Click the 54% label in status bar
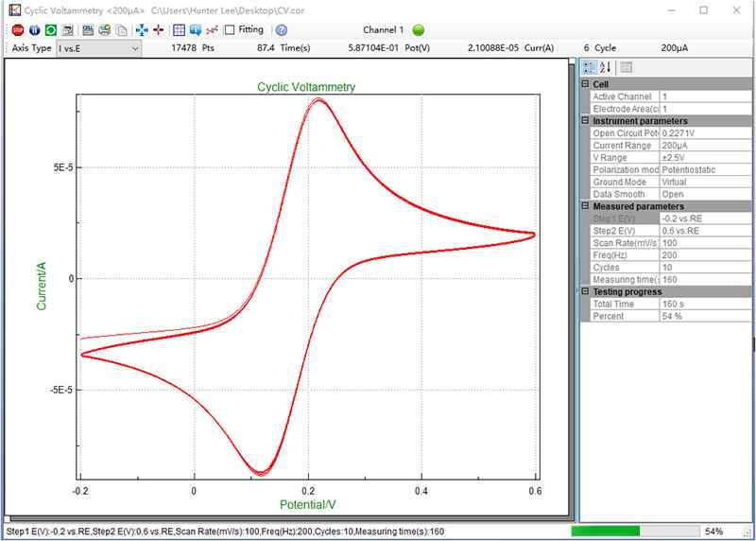Image resolution: width=756 pixels, height=541 pixels. point(713,532)
